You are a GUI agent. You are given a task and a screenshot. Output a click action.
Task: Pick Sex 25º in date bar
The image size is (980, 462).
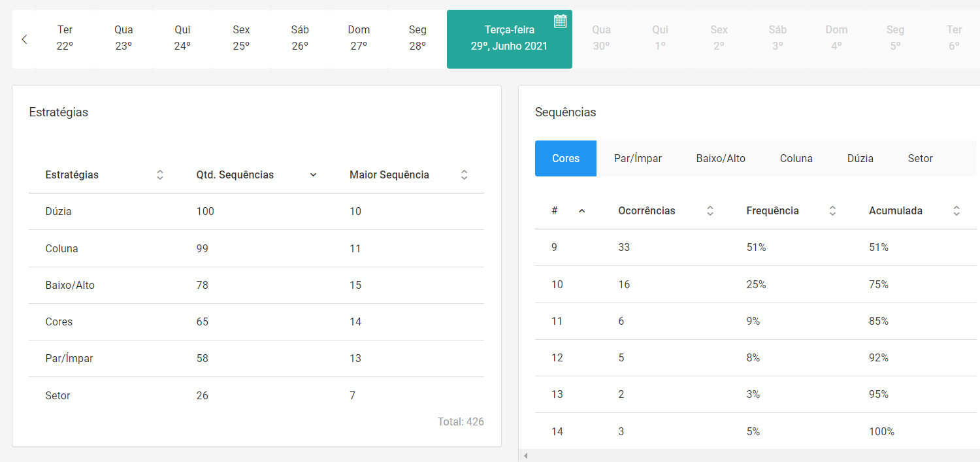pyautogui.click(x=241, y=39)
